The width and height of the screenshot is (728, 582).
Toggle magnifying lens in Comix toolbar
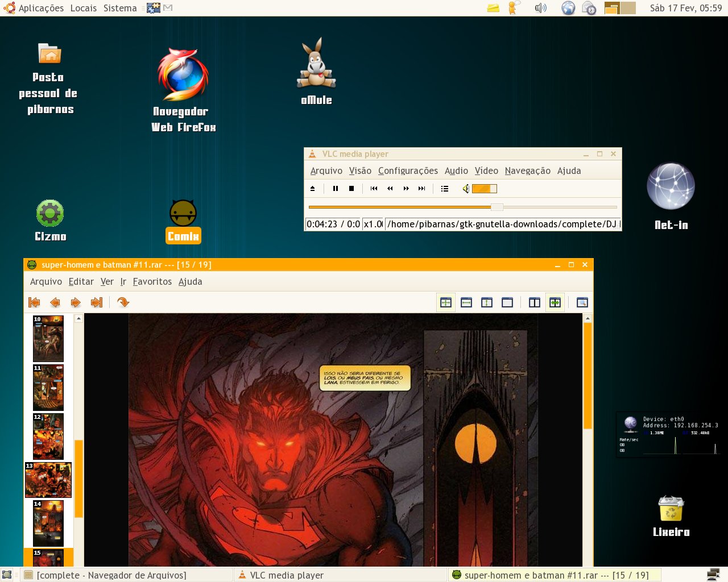[x=582, y=302]
